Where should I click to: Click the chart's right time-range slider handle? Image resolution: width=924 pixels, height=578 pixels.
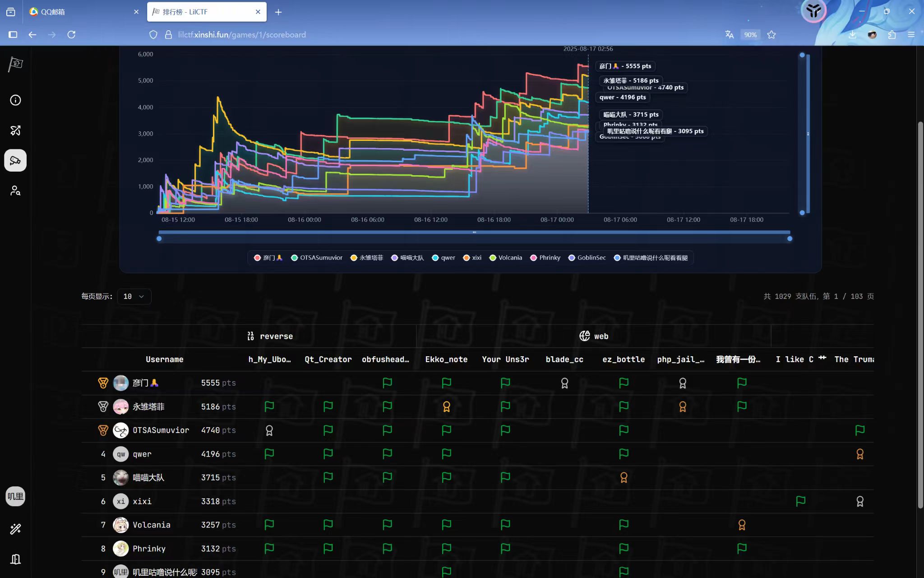(x=790, y=238)
